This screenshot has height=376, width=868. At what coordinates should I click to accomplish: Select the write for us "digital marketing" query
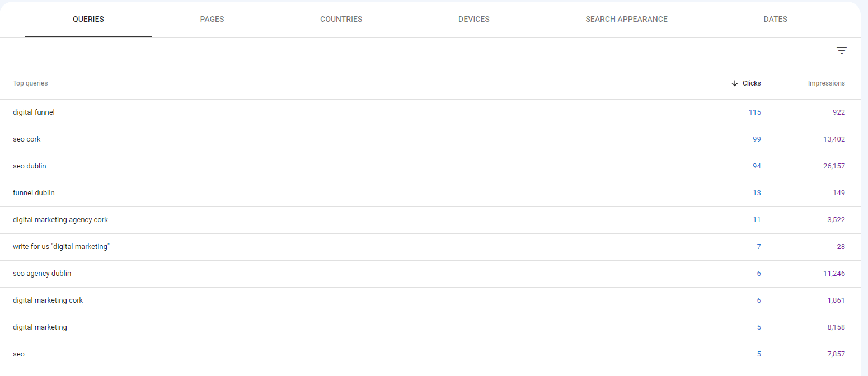coord(62,247)
